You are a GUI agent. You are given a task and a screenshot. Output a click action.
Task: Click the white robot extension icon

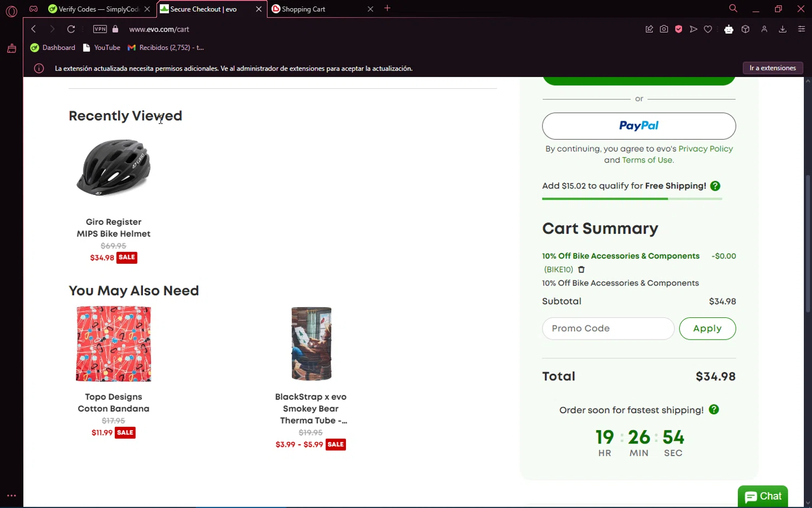729,29
